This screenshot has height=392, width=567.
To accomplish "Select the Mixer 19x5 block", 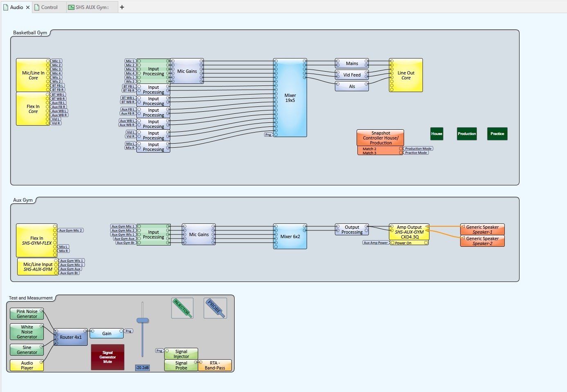I will point(290,98).
